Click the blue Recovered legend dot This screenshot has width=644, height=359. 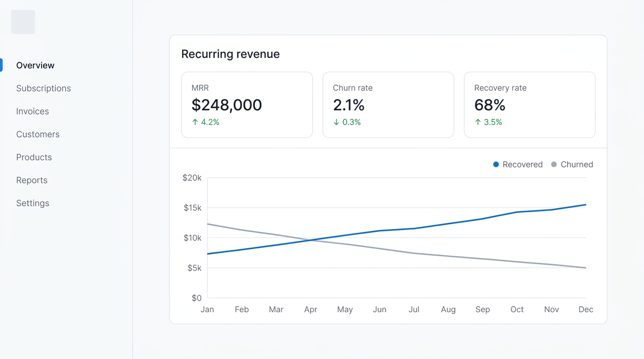click(496, 165)
